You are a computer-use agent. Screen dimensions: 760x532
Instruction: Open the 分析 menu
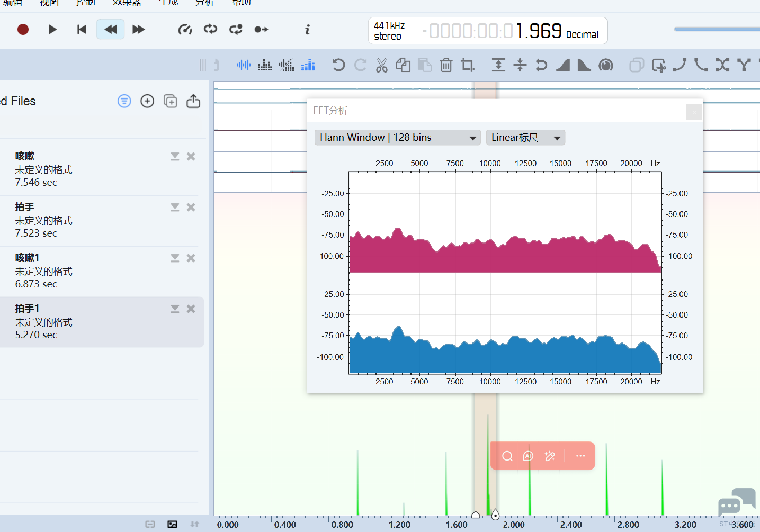[x=204, y=3]
